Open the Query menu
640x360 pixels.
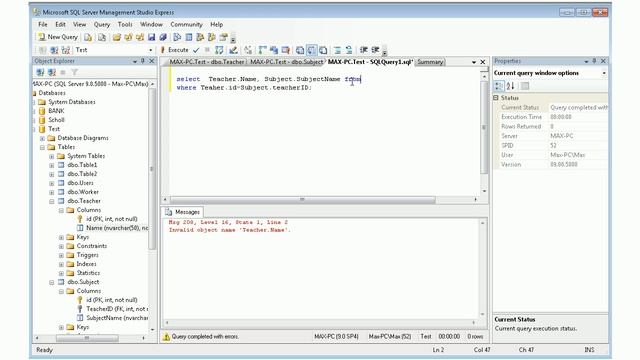point(102,24)
